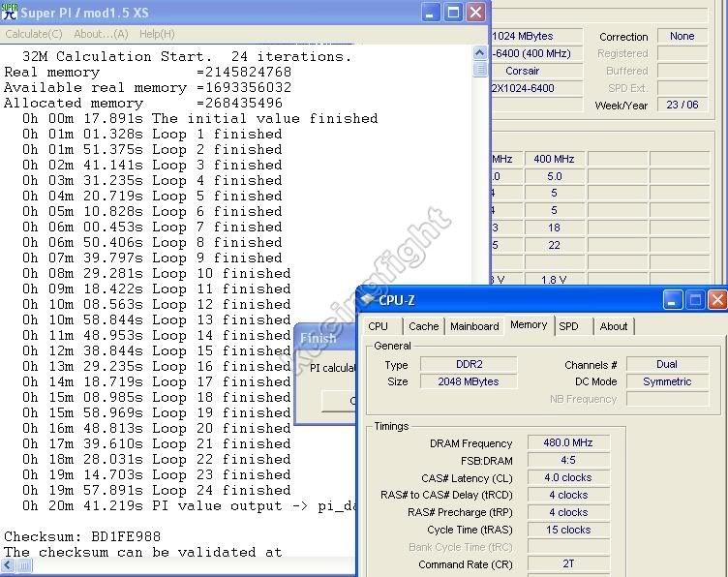Screen dimensions: 728x577
Task: Click the Allocated memory =268435496 line
Action: (x=143, y=103)
